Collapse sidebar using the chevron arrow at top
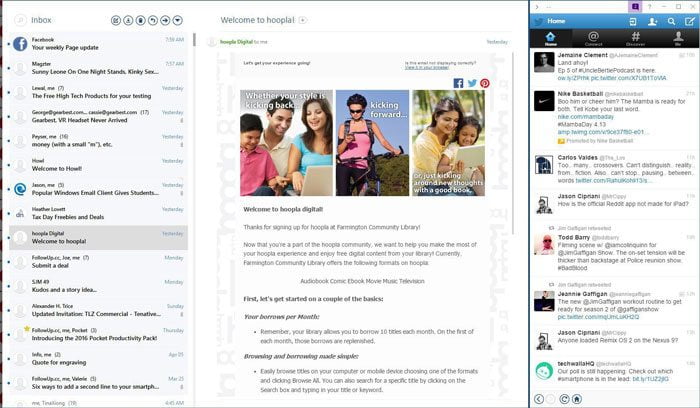Image resolution: width=700 pixels, height=408 pixels. click(x=537, y=7)
